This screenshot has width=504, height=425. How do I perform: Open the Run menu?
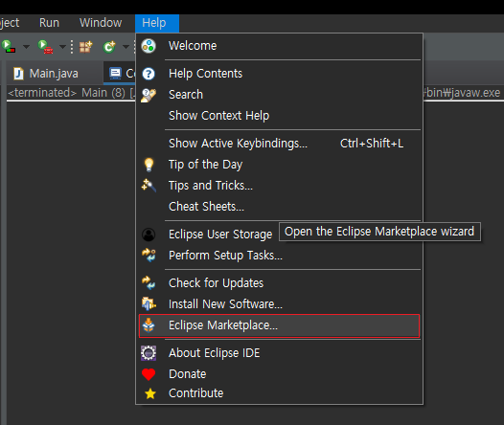49,23
